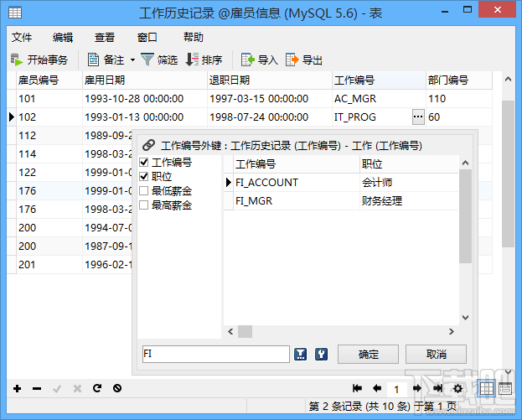
Task: Click the popup 工作编号 column header
Action: pyautogui.click(x=297, y=163)
